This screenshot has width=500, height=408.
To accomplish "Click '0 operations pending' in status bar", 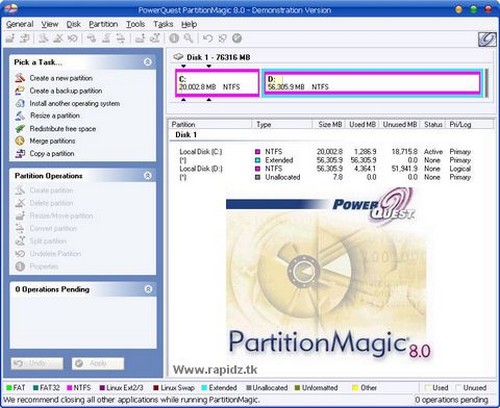I will pos(452,399).
